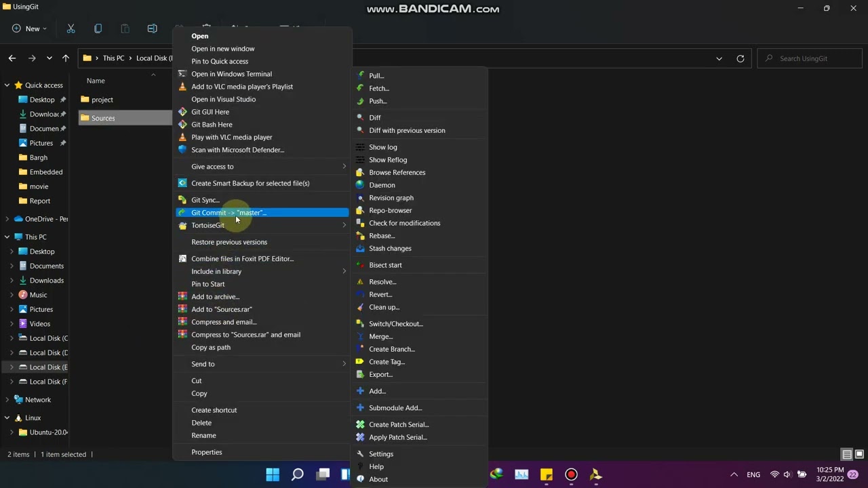Click the Push arrow icon

(361, 101)
